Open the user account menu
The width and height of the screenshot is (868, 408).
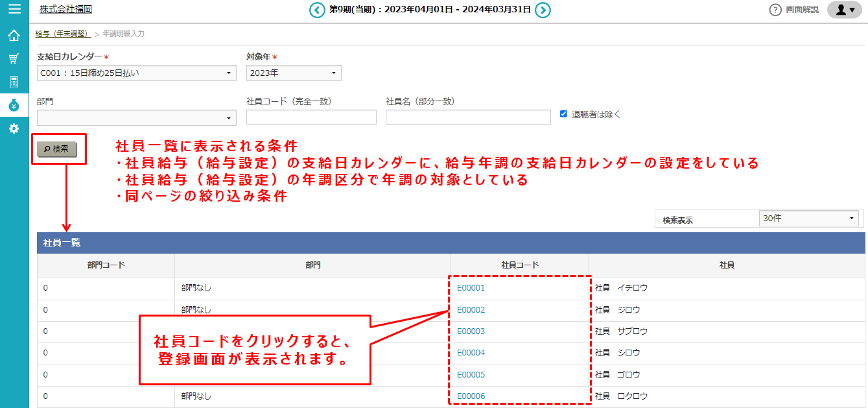(843, 10)
